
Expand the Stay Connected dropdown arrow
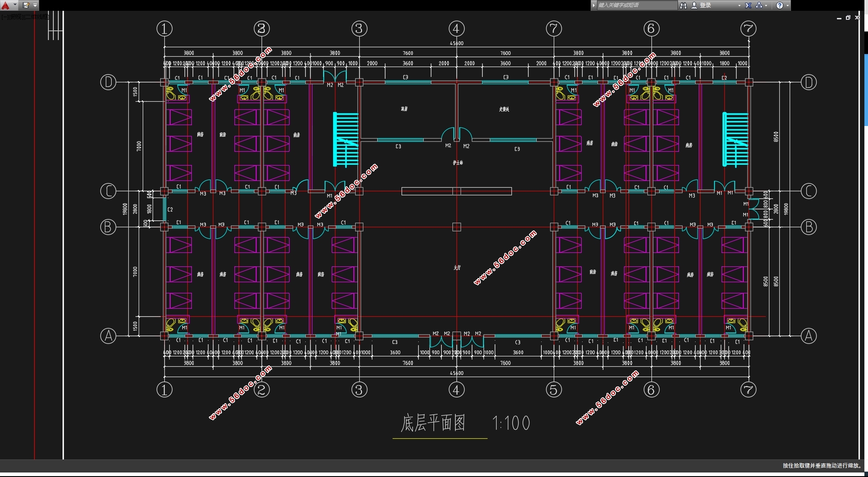point(766,5)
